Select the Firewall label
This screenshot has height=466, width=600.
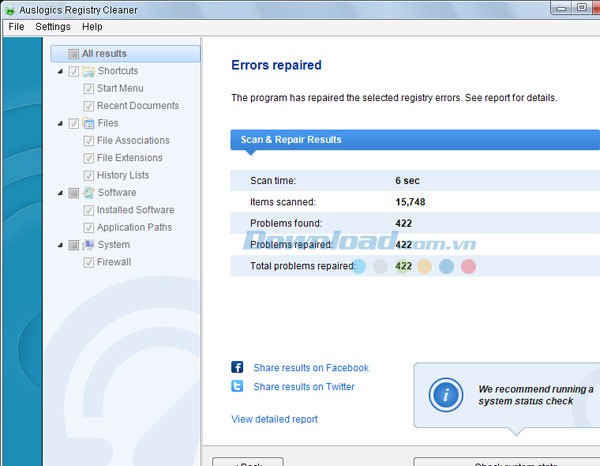point(114,262)
